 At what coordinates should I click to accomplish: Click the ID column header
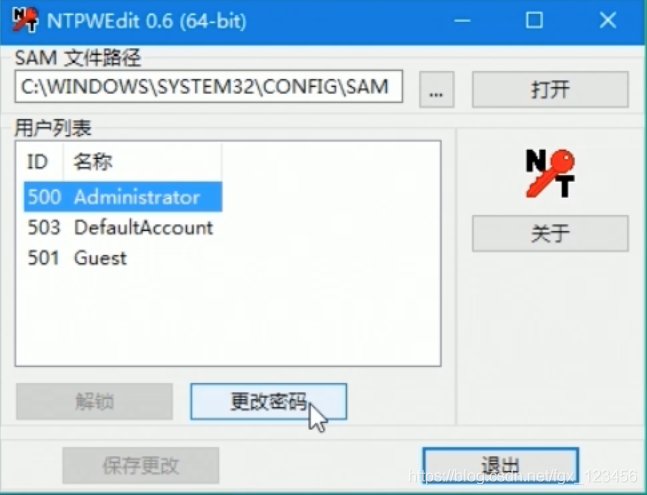[40, 161]
